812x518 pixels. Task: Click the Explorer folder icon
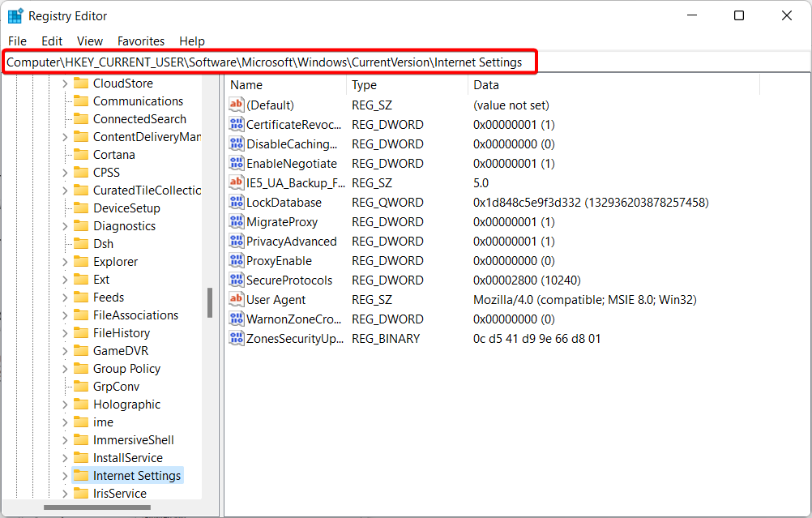81,262
